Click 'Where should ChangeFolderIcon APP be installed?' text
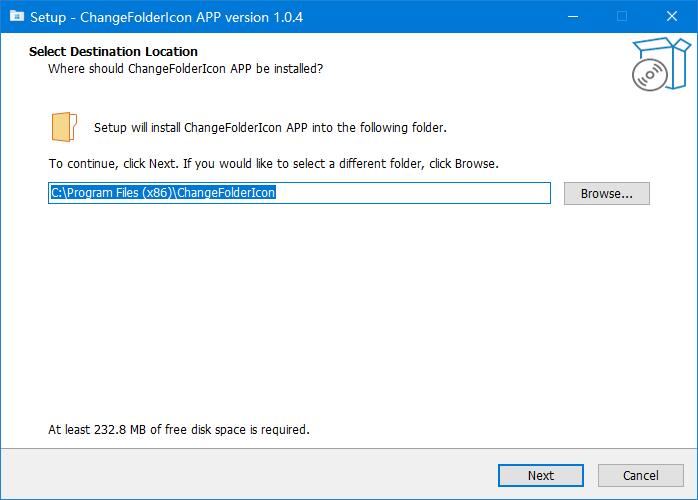698x500 pixels. (185, 68)
